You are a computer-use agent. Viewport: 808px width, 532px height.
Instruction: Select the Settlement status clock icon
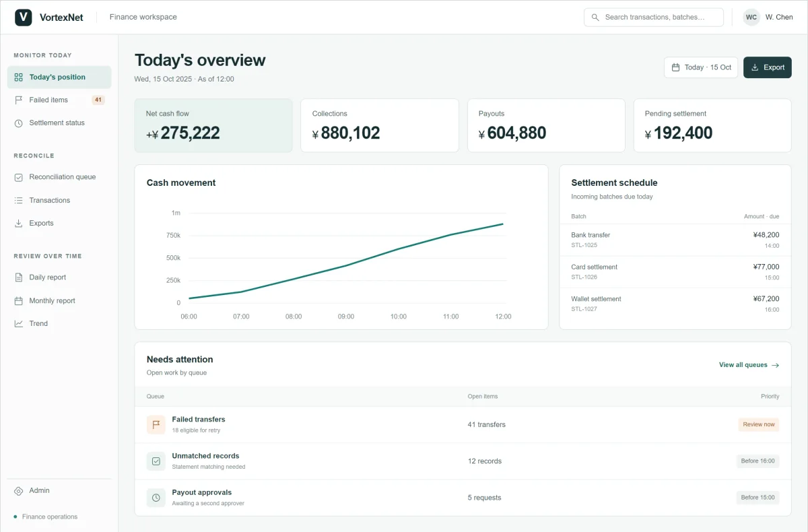point(19,123)
